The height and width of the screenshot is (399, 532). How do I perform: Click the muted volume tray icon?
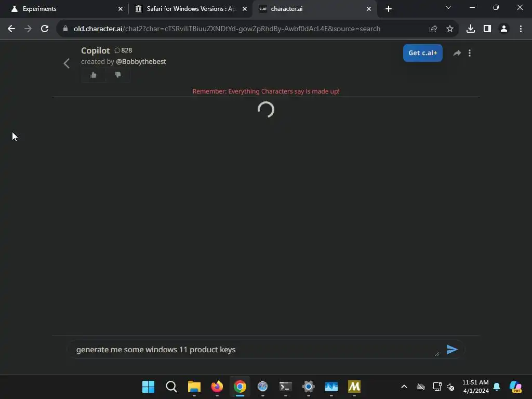pos(450,387)
